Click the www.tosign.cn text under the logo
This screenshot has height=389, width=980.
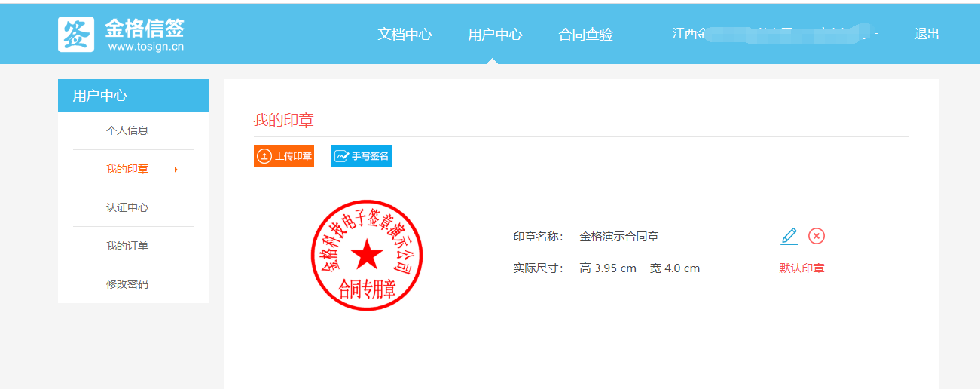coord(146,47)
